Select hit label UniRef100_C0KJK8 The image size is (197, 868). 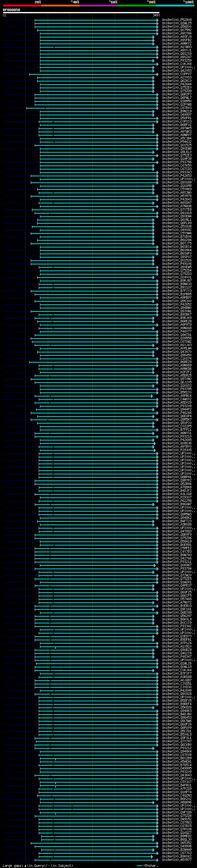click(177, 64)
